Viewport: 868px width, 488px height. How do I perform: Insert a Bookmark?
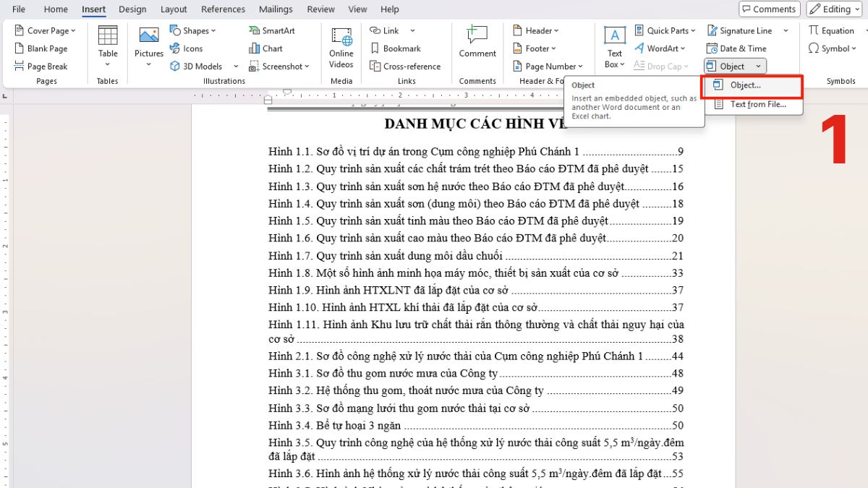395,48
